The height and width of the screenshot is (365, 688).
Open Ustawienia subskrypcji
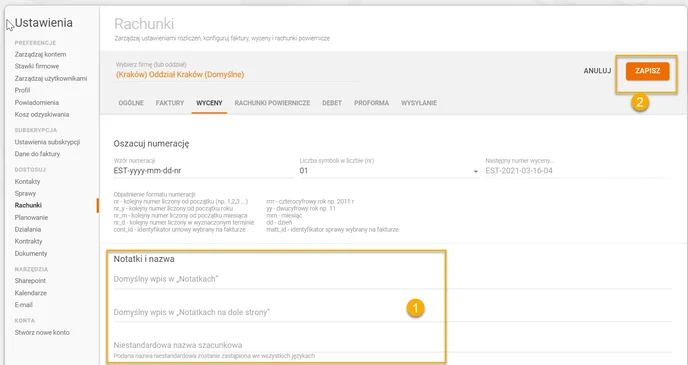(x=47, y=142)
